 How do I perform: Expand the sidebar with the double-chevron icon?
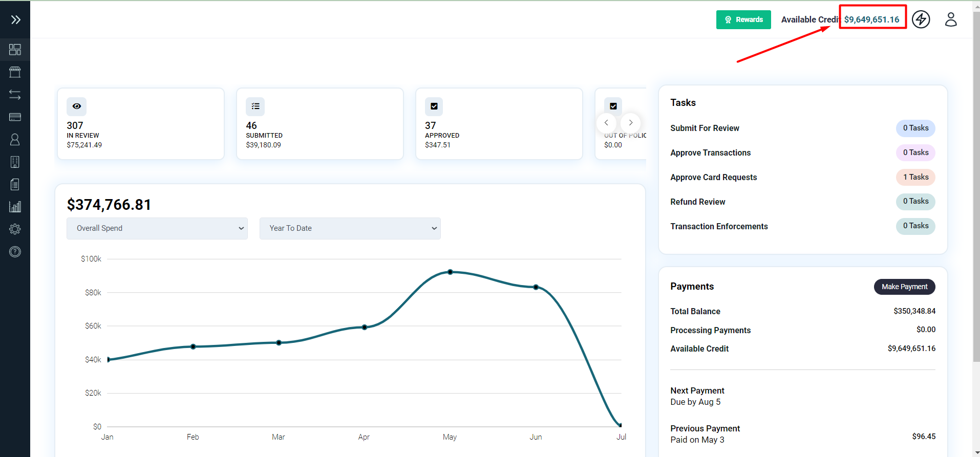pos(15,20)
